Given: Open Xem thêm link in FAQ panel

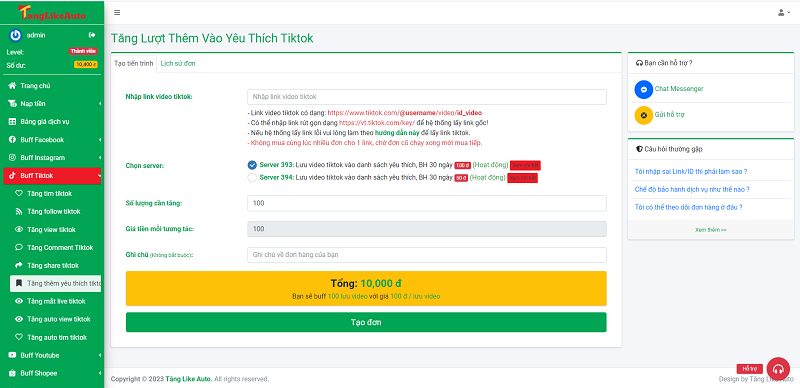Looking at the screenshot, I should [x=711, y=230].
